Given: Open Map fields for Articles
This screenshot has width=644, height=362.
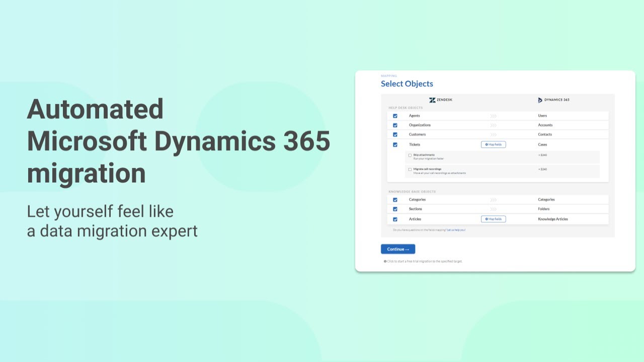Looking at the screenshot, I should pyautogui.click(x=494, y=219).
